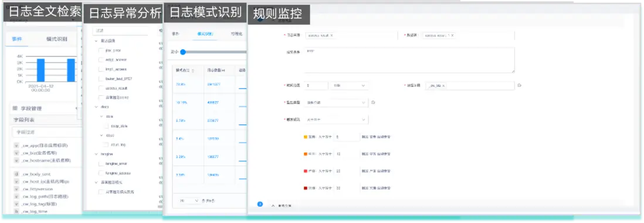Click the blue step 2 circle in 规则监控

tap(260, 204)
